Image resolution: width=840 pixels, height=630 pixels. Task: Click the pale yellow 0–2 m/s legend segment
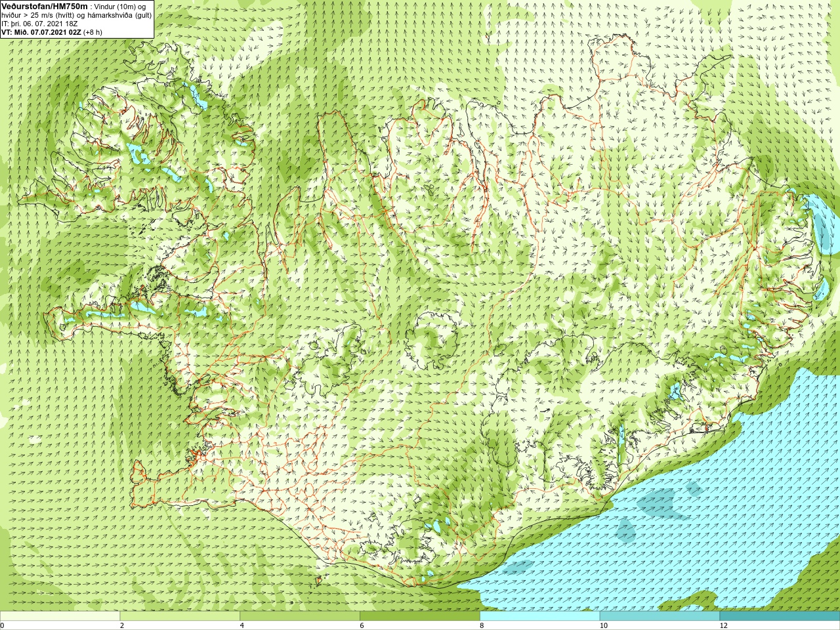click(60, 616)
